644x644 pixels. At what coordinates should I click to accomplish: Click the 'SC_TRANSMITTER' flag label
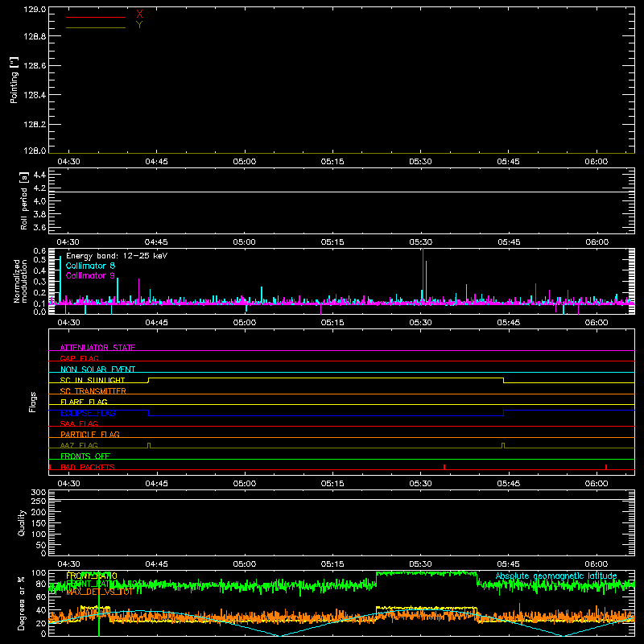click(93, 391)
